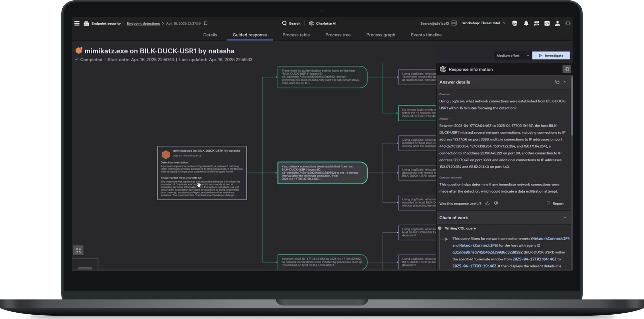Image resolution: width=644 pixels, height=319 pixels.
Task: Click the Response panel vertical scrollbar
Action: [572, 106]
